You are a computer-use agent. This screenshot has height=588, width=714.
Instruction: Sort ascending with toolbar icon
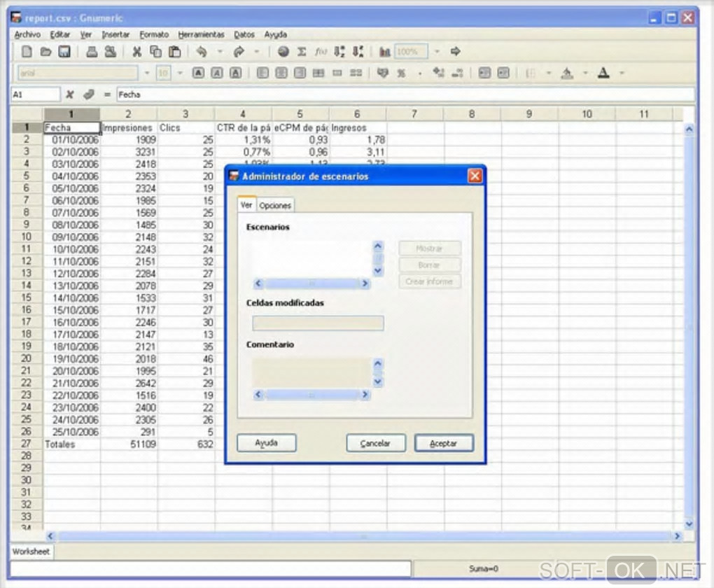[x=339, y=52]
